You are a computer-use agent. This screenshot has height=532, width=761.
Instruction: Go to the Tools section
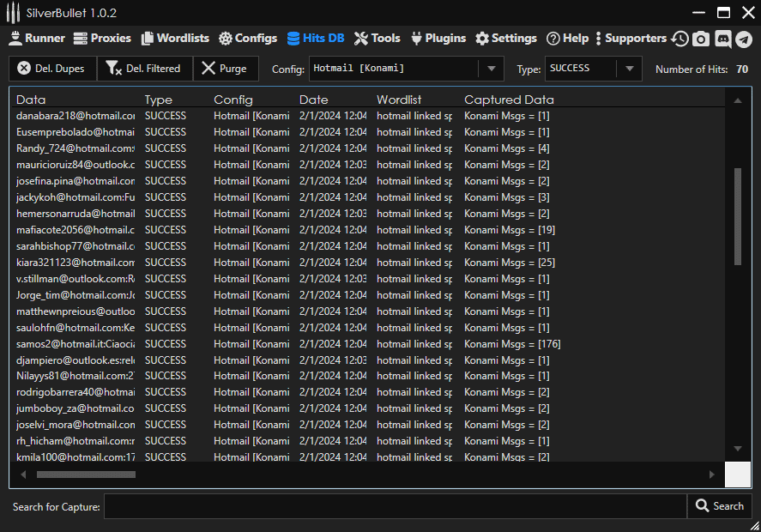pyautogui.click(x=377, y=39)
